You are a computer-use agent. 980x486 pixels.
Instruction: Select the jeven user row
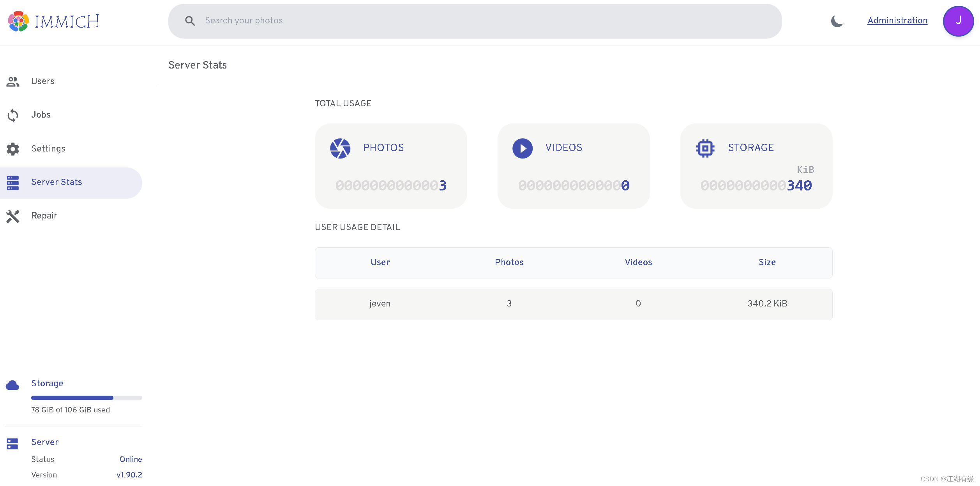573,304
